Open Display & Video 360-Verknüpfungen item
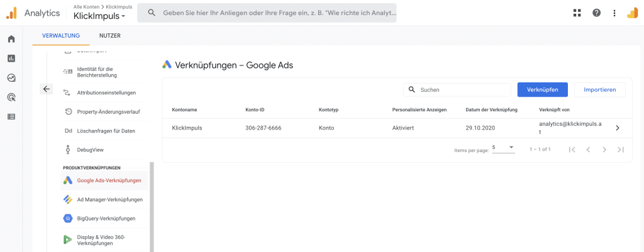644x252 pixels. tap(104, 240)
